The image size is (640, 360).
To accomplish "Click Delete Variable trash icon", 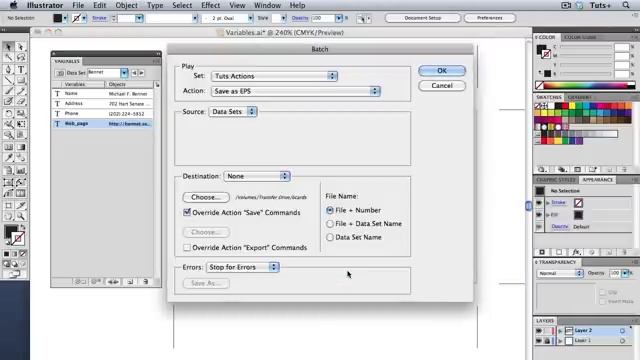I will [145, 282].
